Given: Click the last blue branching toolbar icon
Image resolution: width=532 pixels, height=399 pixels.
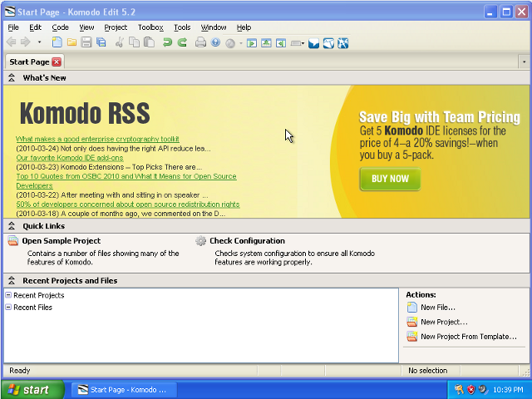Looking at the screenshot, I should (343, 43).
